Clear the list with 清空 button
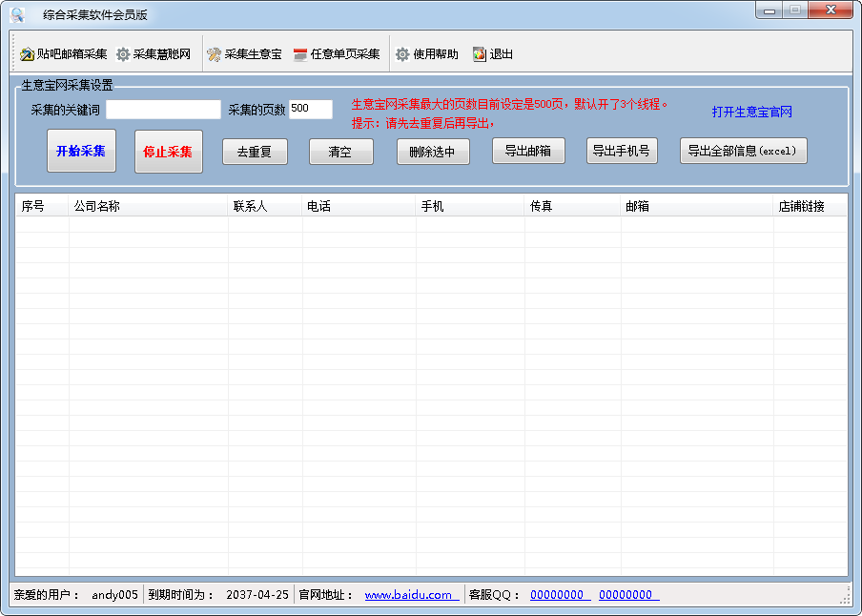The image size is (862, 616). click(x=340, y=152)
